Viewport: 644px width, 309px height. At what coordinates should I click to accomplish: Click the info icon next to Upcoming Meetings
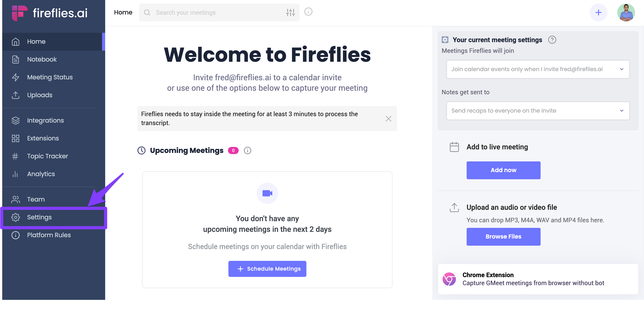[248, 150]
